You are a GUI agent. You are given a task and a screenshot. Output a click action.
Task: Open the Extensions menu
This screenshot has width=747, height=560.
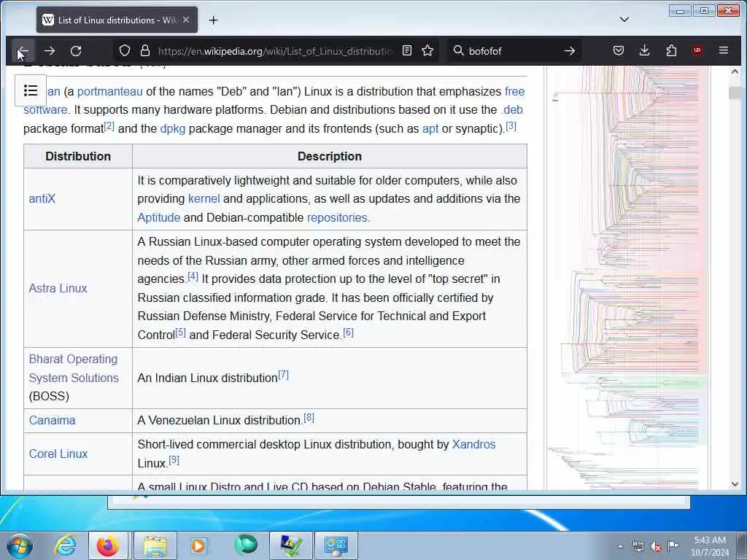pyautogui.click(x=671, y=50)
